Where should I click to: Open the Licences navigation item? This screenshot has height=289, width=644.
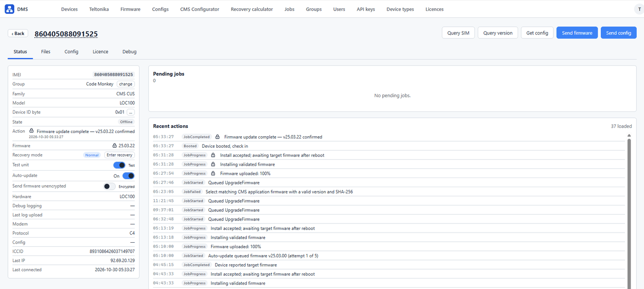pyautogui.click(x=435, y=9)
